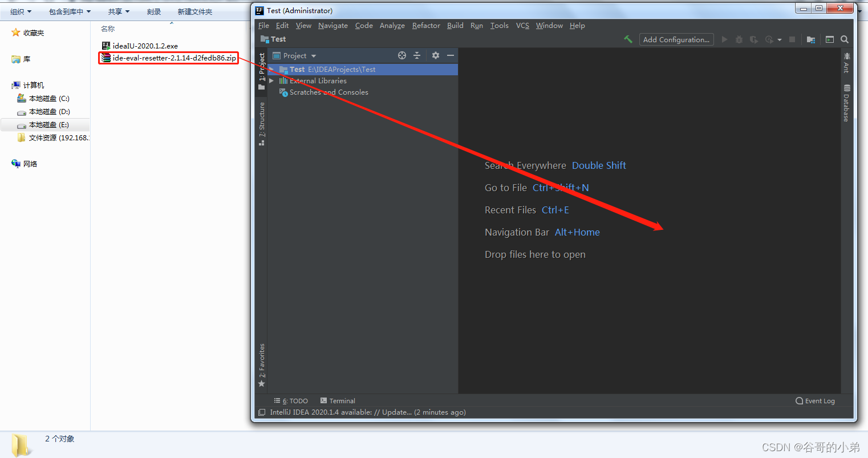The width and height of the screenshot is (868, 458).
Task: Select Scratches and Consoles item
Action: pyautogui.click(x=328, y=92)
